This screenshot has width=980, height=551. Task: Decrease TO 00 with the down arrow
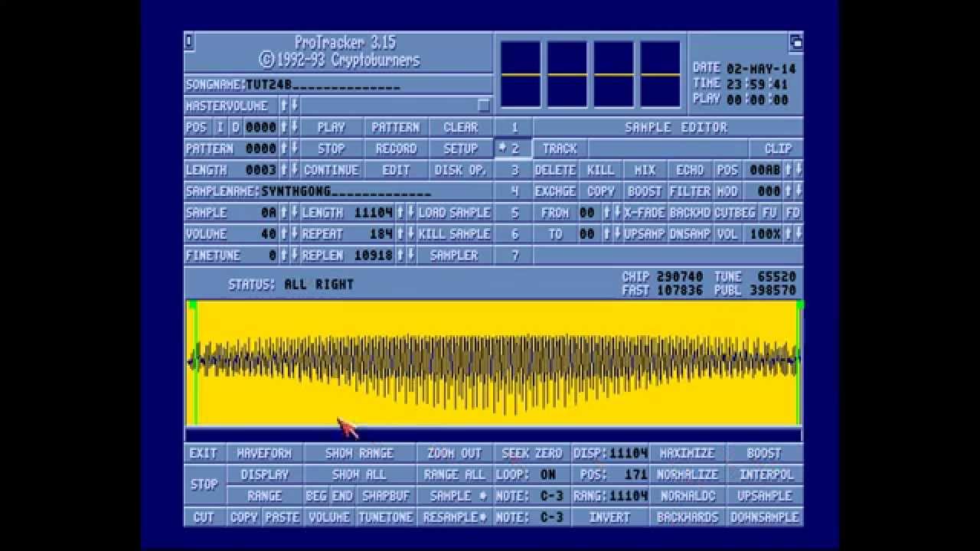617,234
